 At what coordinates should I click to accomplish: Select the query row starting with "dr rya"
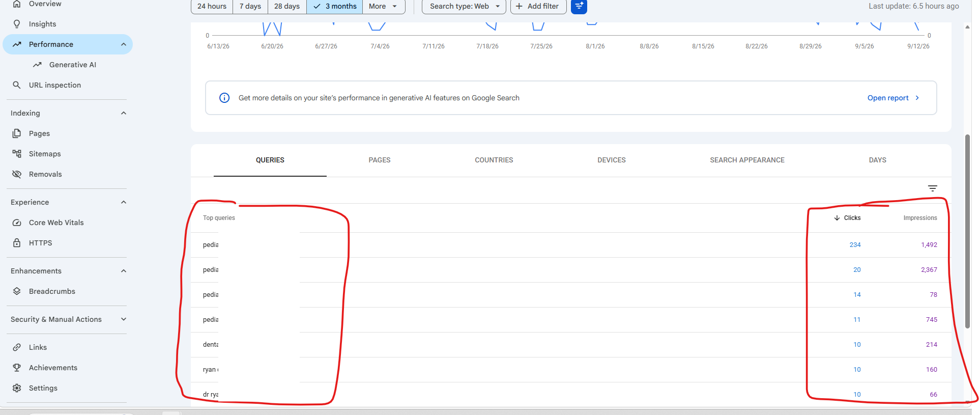(x=571, y=395)
